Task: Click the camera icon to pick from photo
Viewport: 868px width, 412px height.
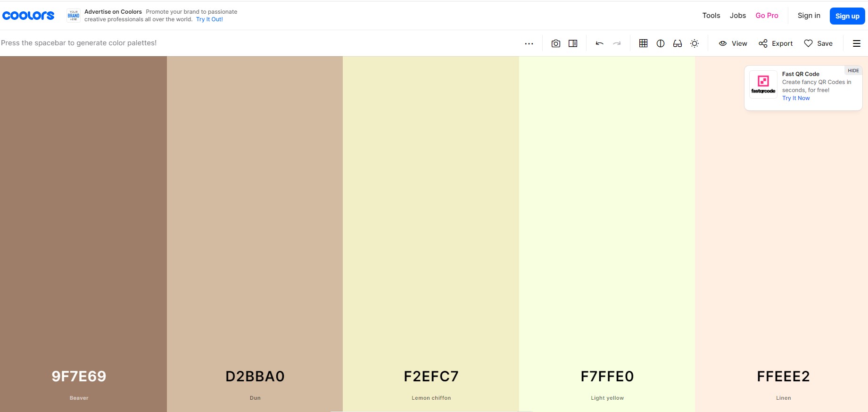Action: pyautogui.click(x=556, y=43)
